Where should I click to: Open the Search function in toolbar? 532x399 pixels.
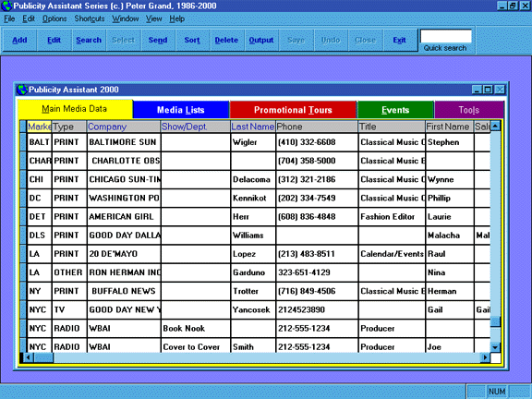coord(89,40)
